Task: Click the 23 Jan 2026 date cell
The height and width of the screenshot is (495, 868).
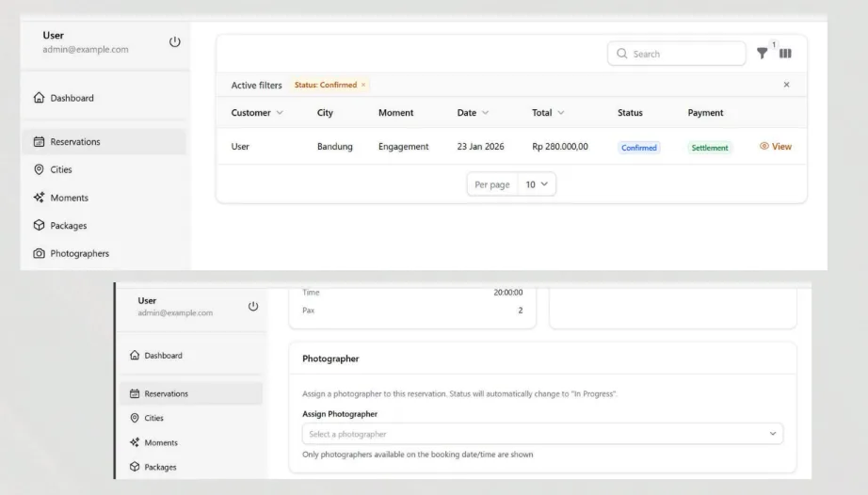Action: pyautogui.click(x=480, y=146)
